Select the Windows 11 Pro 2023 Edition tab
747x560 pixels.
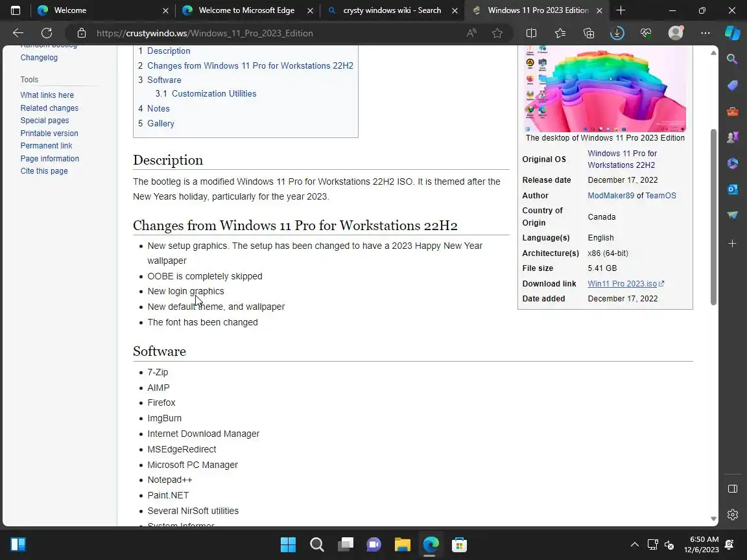536,10
